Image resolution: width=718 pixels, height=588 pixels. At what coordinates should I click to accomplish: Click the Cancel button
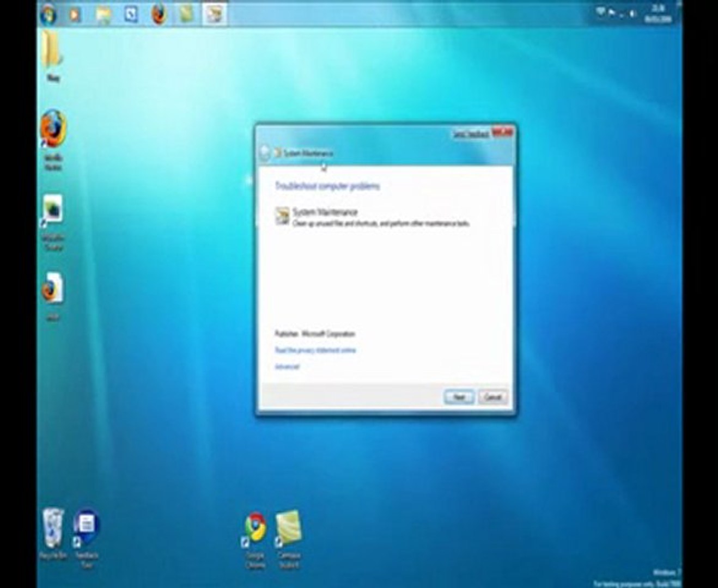(492, 397)
